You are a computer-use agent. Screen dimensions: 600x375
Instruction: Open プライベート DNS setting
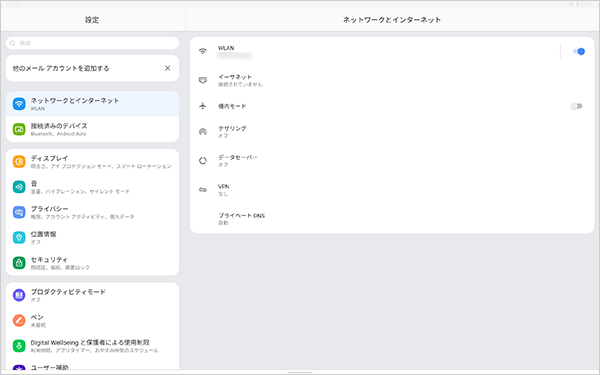[x=392, y=218]
